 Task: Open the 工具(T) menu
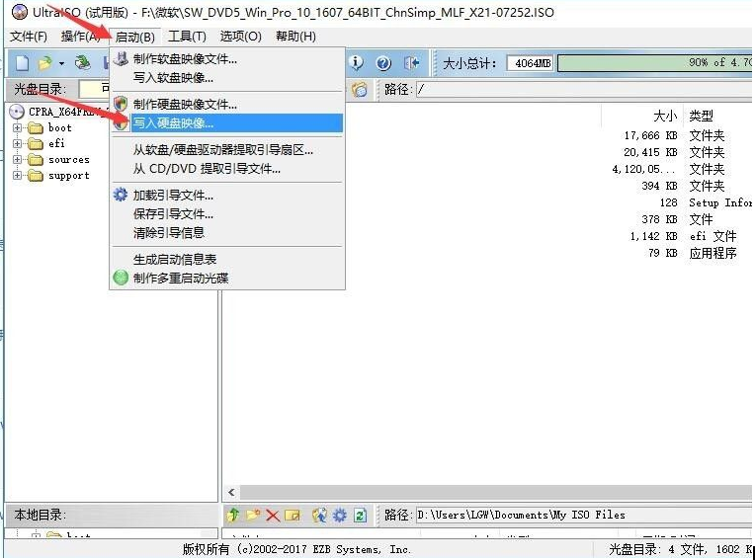pyautogui.click(x=187, y=37)
